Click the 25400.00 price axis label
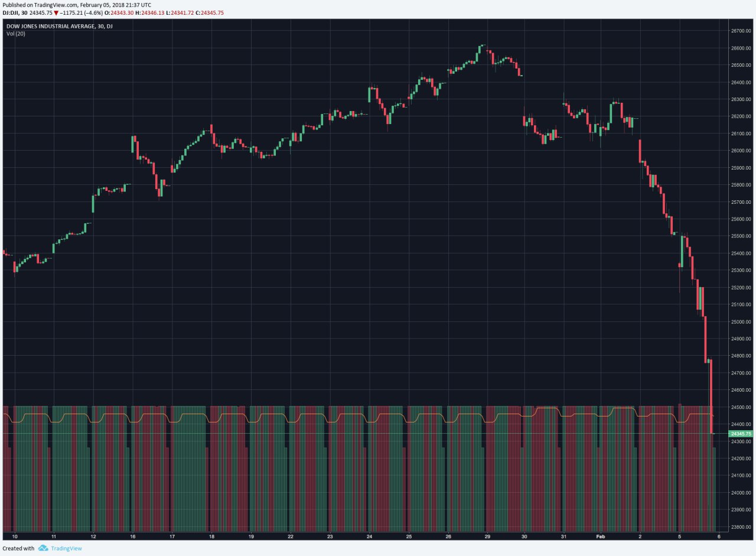Viewport: 756px width, 556px height. [741, 253]
